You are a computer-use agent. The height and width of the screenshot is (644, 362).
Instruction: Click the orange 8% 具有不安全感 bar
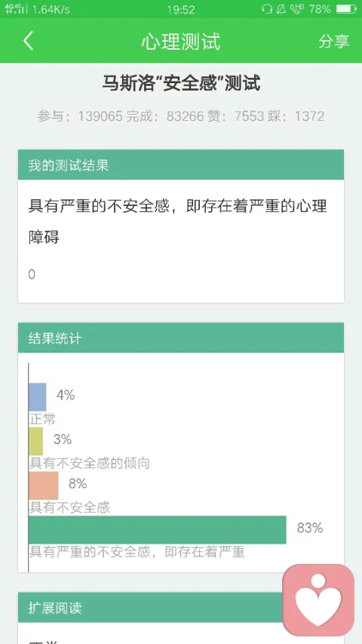click(44, 485)
